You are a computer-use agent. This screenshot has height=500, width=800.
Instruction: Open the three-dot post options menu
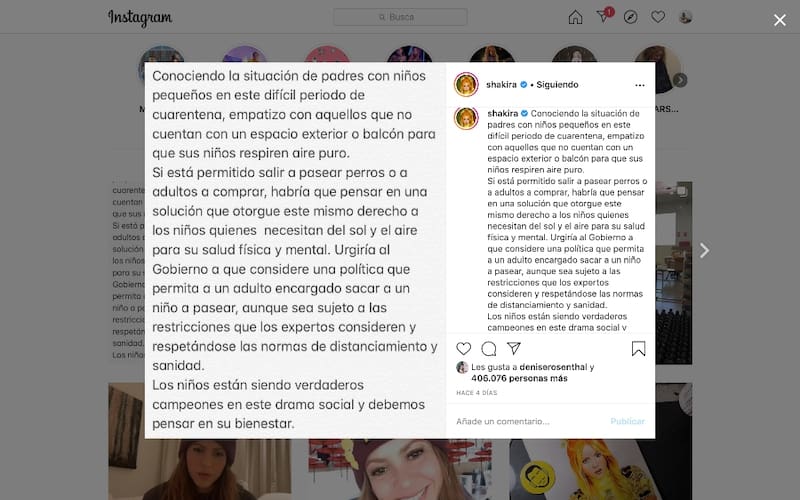click(x=640, y=85)
